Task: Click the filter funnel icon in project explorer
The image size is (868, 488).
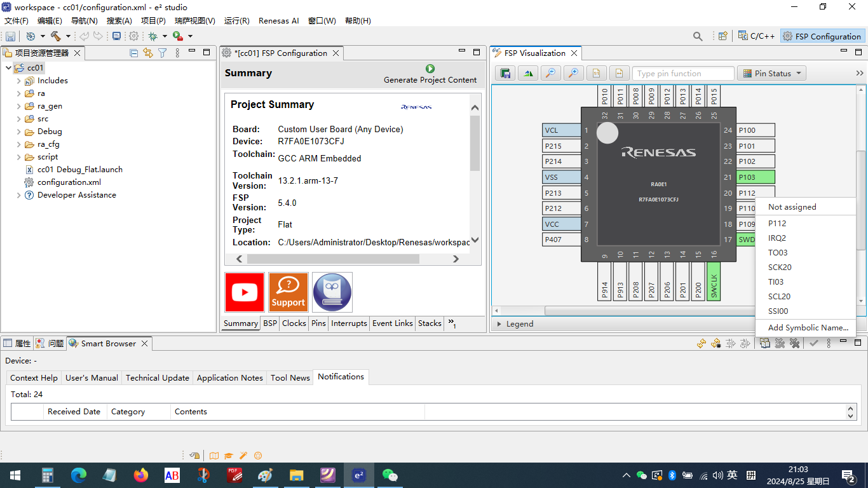Action: pyautogui.click(x=163, y=53)
